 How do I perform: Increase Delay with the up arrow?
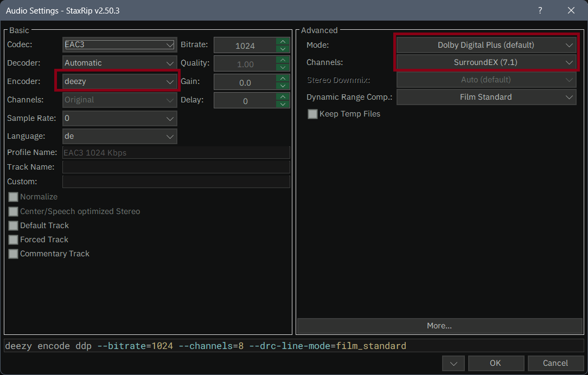click(x=283, y=96)
